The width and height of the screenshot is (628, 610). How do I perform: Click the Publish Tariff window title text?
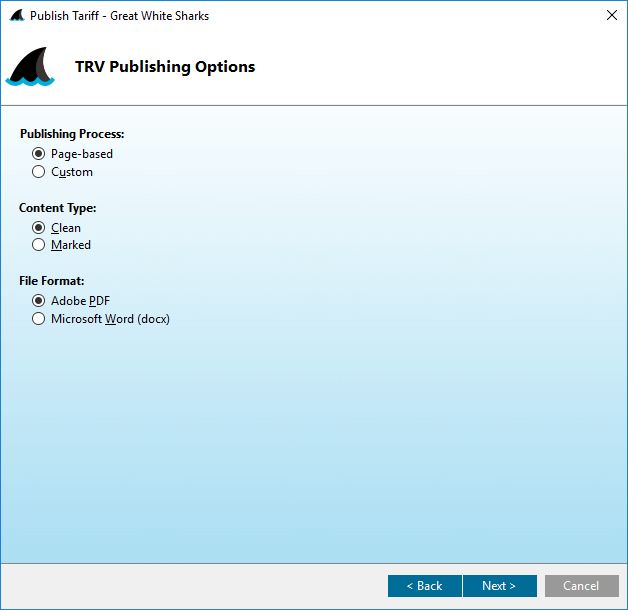point(120,16)
